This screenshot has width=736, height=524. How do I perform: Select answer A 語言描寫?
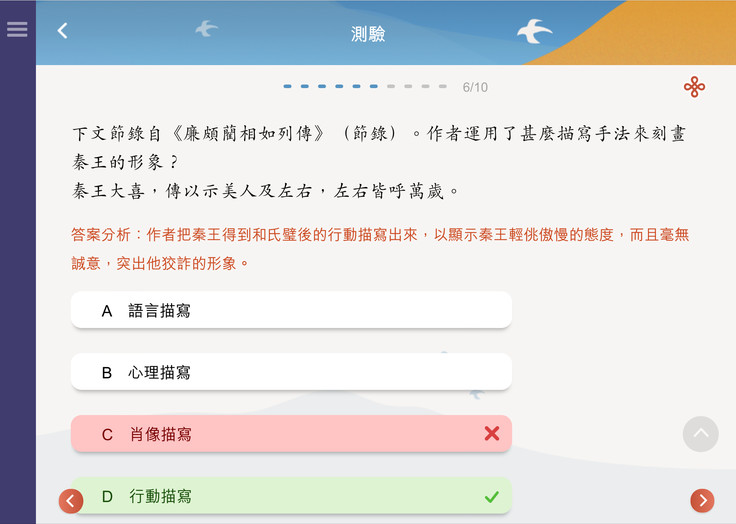pos(291,310)
